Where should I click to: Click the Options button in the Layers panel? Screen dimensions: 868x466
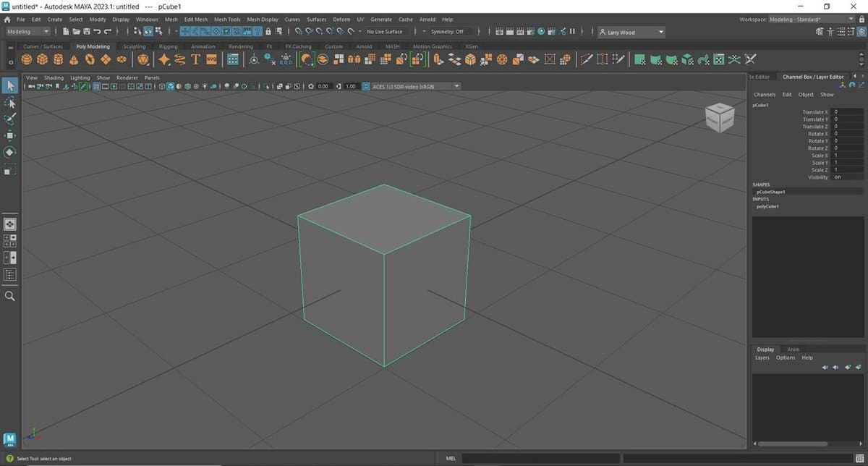click(786, 357)
